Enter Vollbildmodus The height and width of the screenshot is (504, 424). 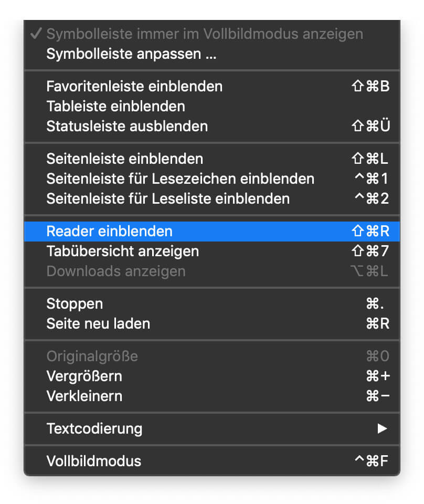click(94, 461)
